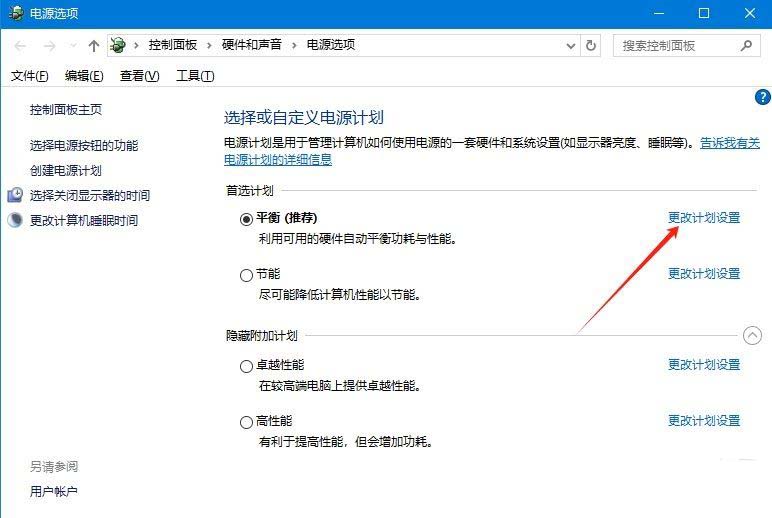
Task: Open 选择电源按钮的功能 link
Action: (84, 145)
